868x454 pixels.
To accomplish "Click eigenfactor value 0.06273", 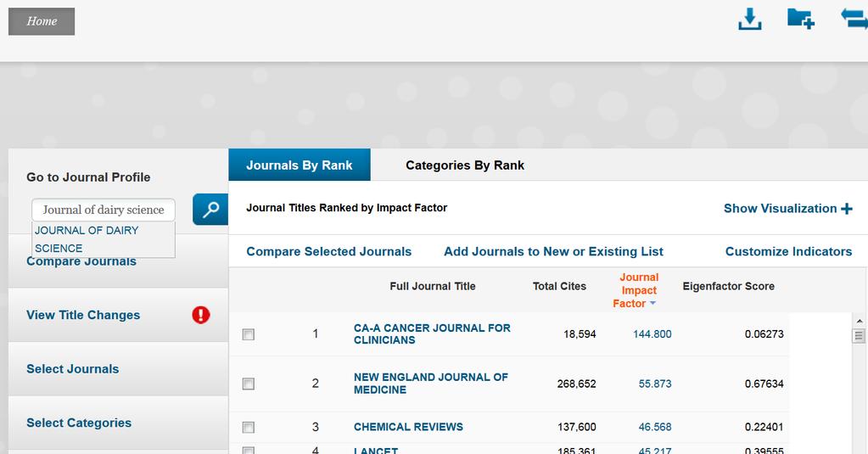I will tap(764, 333).
